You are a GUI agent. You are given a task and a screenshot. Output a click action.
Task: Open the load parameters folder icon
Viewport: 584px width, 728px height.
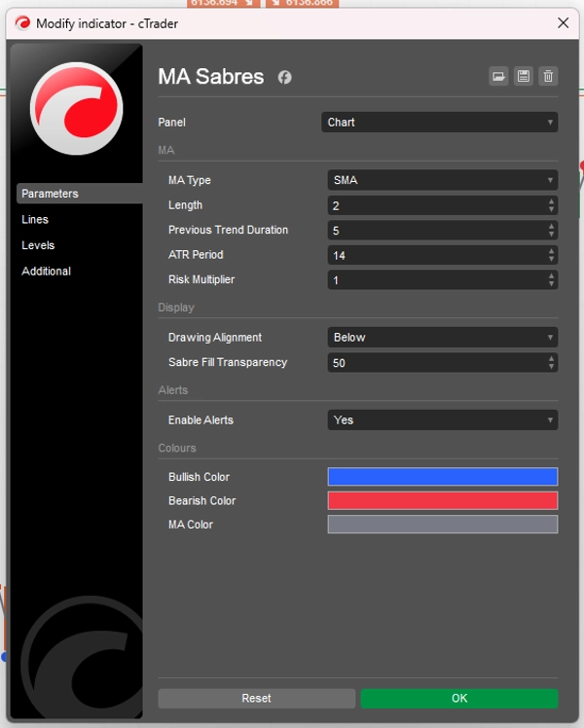pyautogui.click(x=498, y=76)
